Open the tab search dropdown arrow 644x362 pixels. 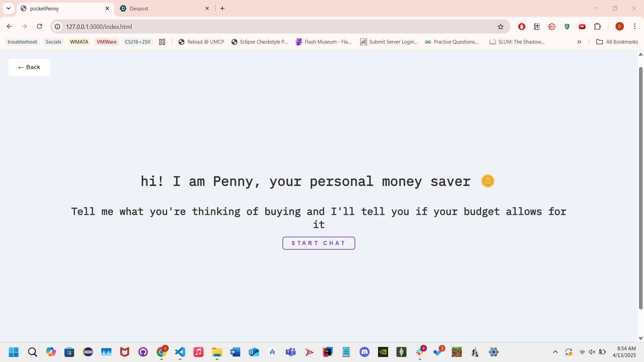click(x=8, y=8)
